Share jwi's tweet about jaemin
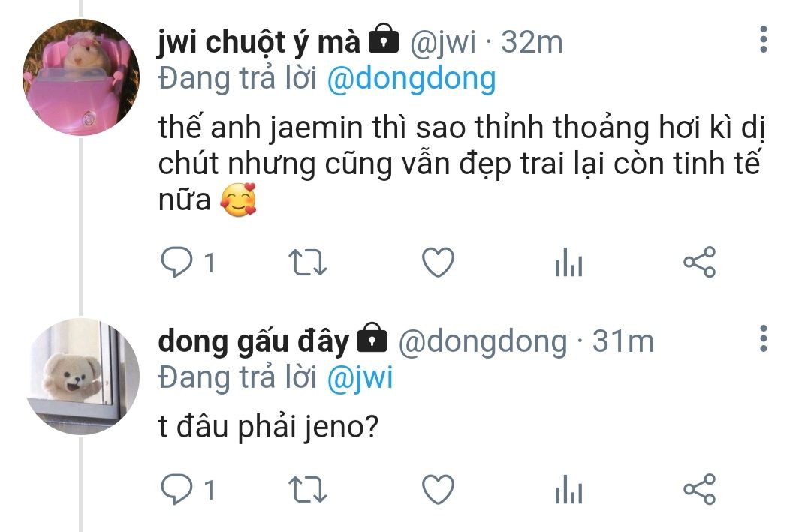811x532 pixels. 699,262
